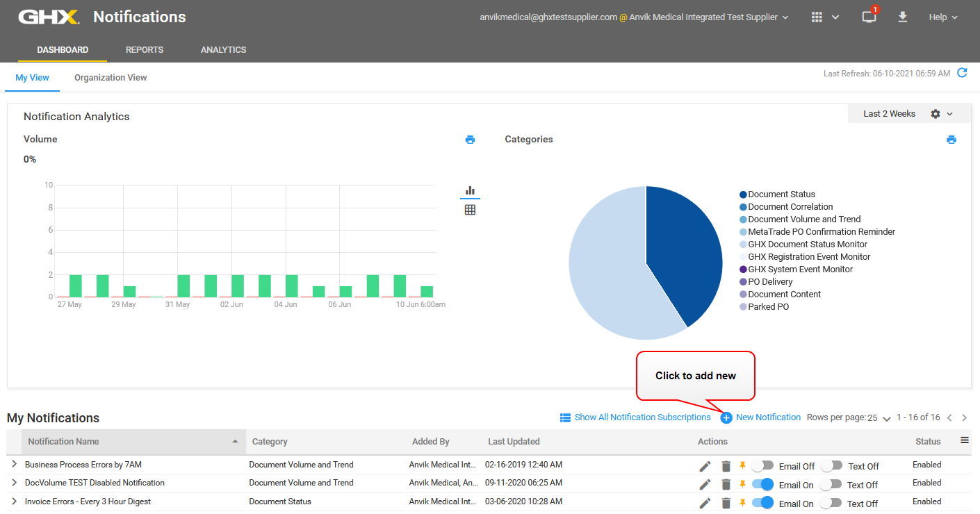Image resolution: width=980 pixels, height=514 pixels.
Task: Click the Added By column header
Action: [431, 442]
